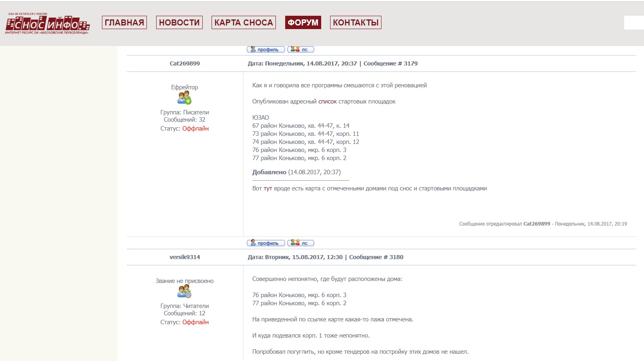Click line Попробовал погуглить in versik9314 post
The height and width of the screenshot is (361, 644).
point(360,352)
